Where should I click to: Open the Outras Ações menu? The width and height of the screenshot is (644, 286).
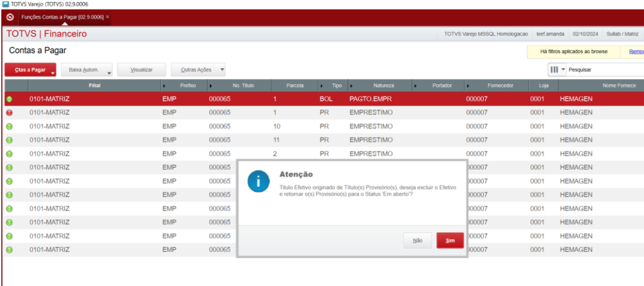[x=198, y=70]
